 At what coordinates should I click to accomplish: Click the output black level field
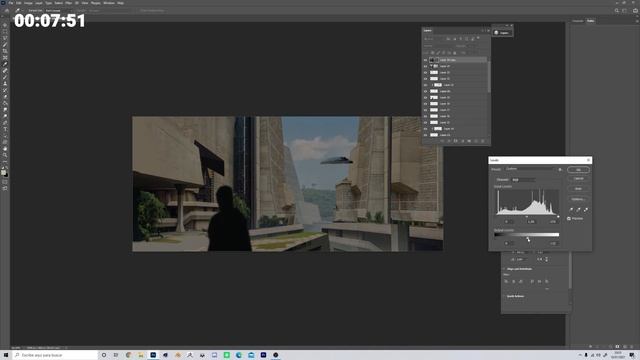508,243
